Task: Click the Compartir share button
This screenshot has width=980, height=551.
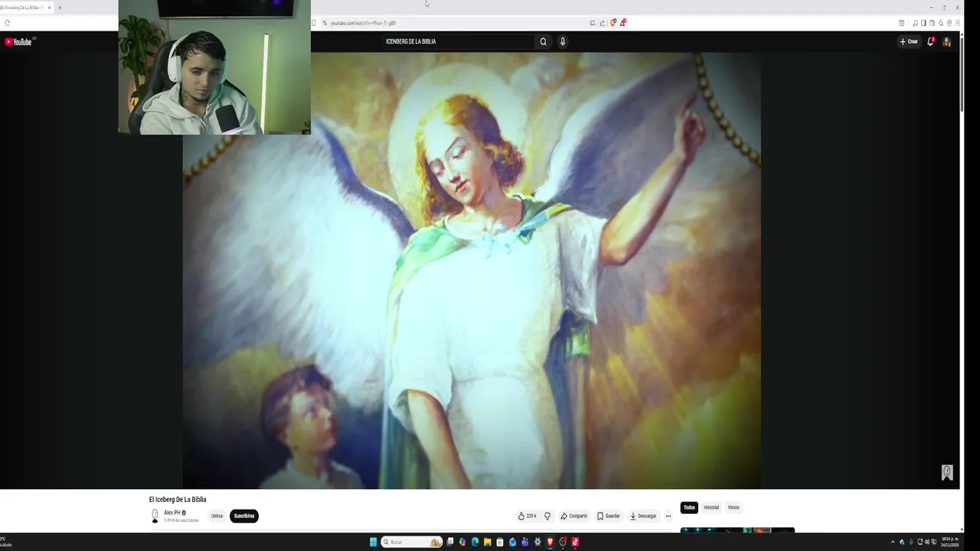Action: click(574, 516)
